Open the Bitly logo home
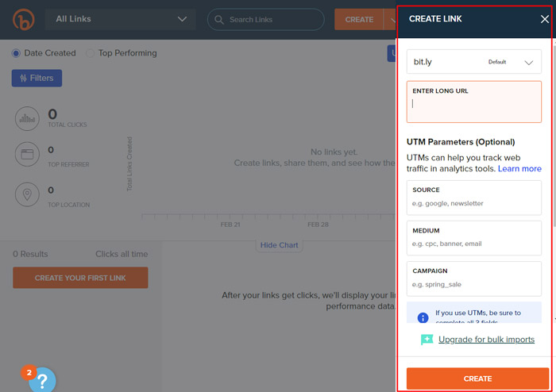The image size is (556, 392). (23, 19)
